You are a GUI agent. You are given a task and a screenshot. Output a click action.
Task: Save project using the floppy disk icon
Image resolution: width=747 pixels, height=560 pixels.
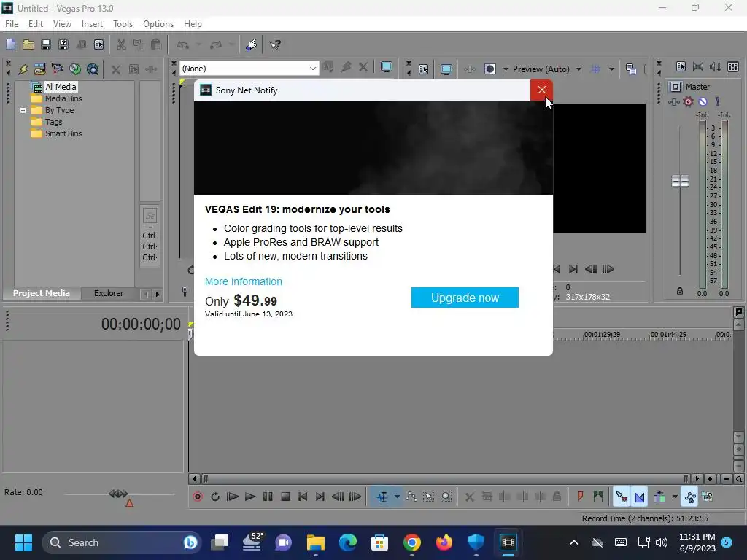46,44
